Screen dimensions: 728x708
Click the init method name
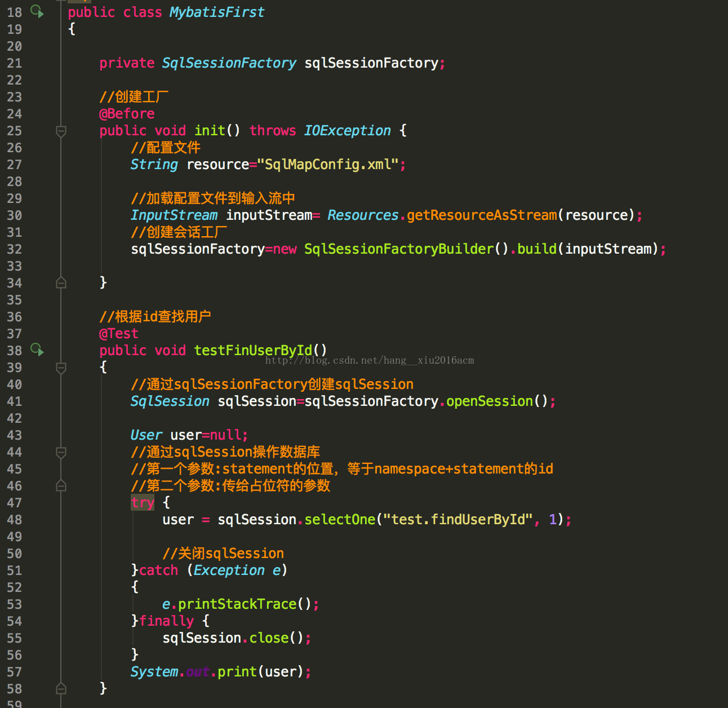click(x=210, y=131)
